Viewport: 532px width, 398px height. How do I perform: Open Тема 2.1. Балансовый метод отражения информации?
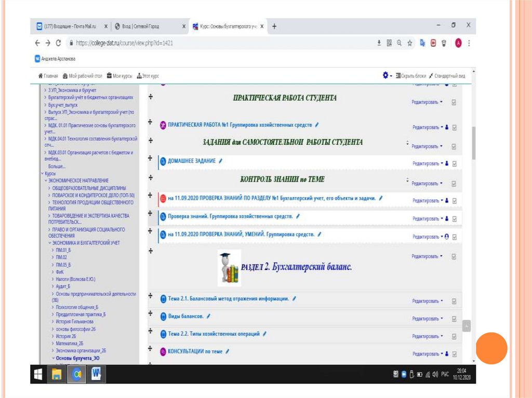[x=229, y=299]
